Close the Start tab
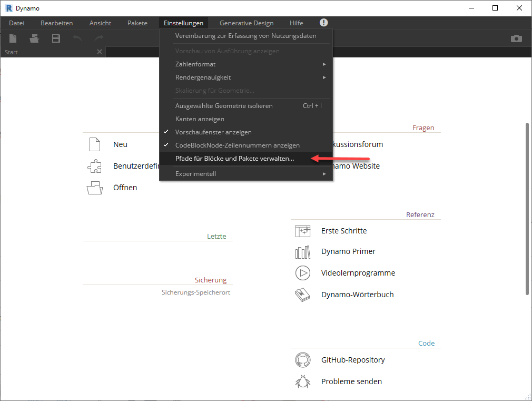Image resolution: width=532 pixels, height=401 pixels. tap(99, 52)
